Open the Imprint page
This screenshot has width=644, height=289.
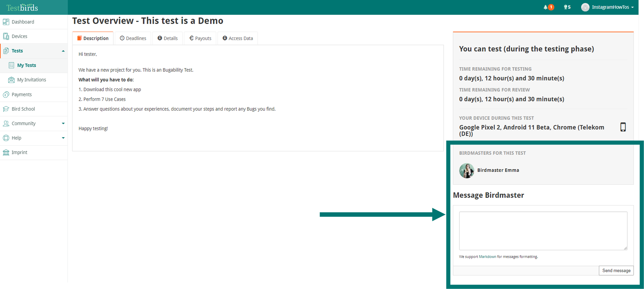(x=19, y=152)
